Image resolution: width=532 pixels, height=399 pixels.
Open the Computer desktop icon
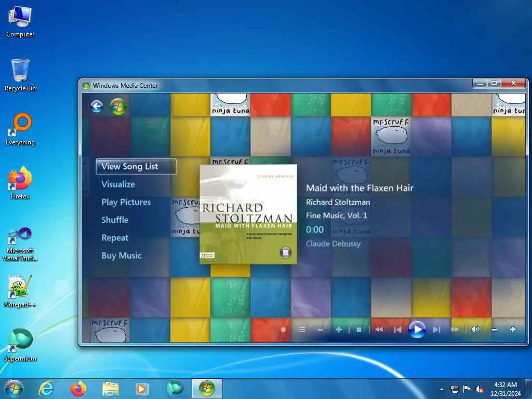click(x=20, y=21)
